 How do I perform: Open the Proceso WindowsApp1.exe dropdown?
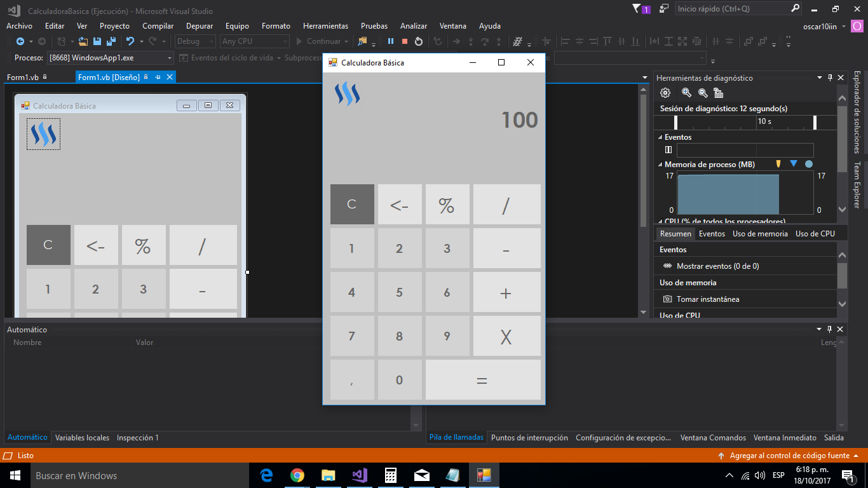(x=170, y=58)
